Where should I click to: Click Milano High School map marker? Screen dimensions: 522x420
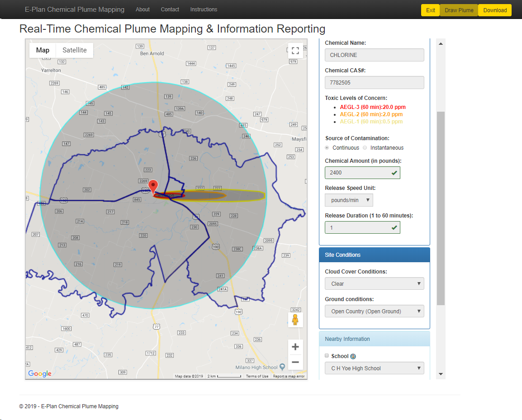[282, 367]
